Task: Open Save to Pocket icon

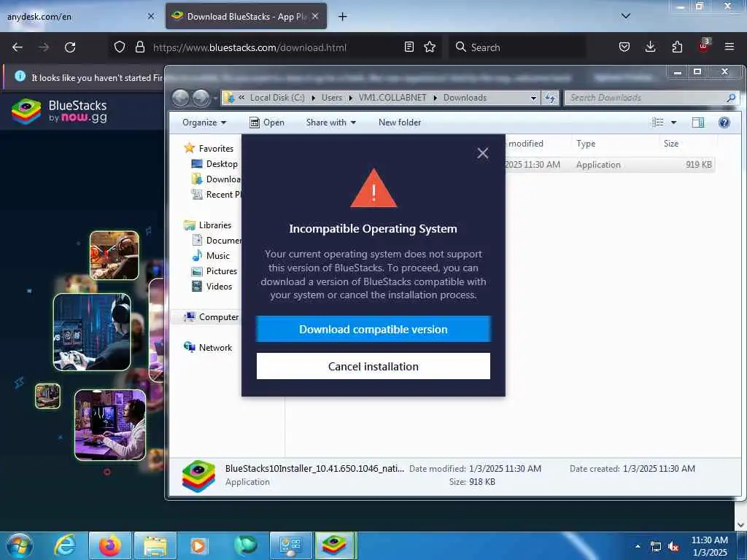Action: click(x=624, y=47)
